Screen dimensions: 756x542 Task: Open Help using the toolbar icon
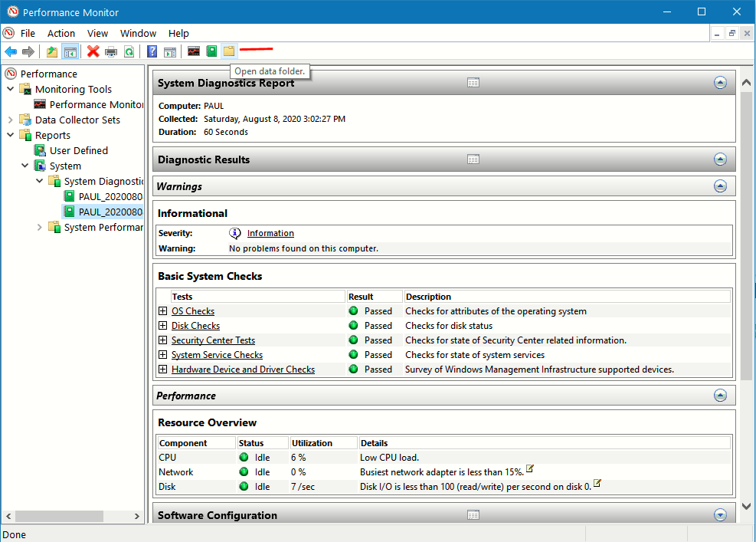tap(151, 50)
